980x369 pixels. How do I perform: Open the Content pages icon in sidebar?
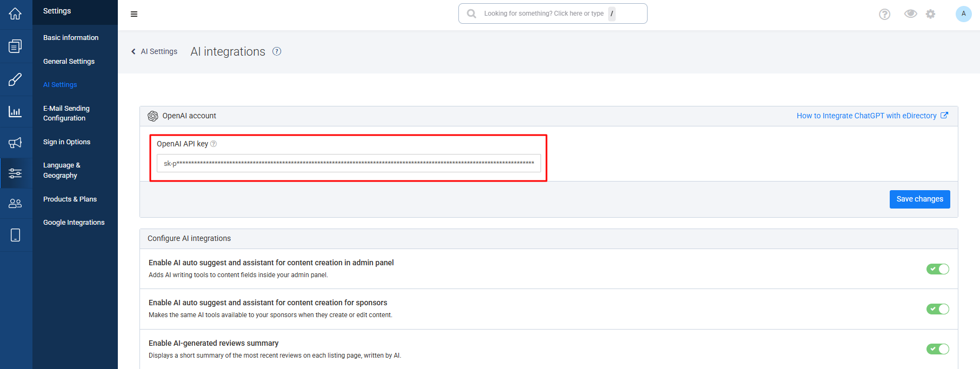tap(15, 46)
